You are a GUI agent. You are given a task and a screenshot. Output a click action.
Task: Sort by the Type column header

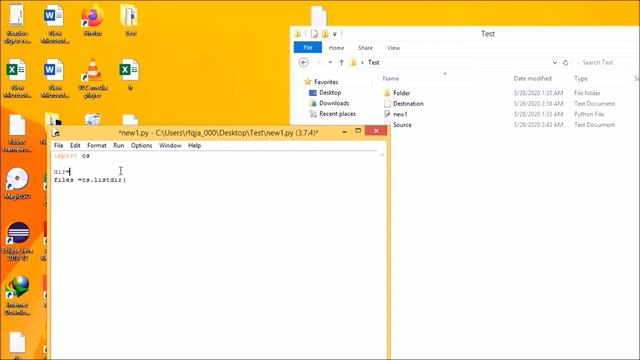[580, 78]
